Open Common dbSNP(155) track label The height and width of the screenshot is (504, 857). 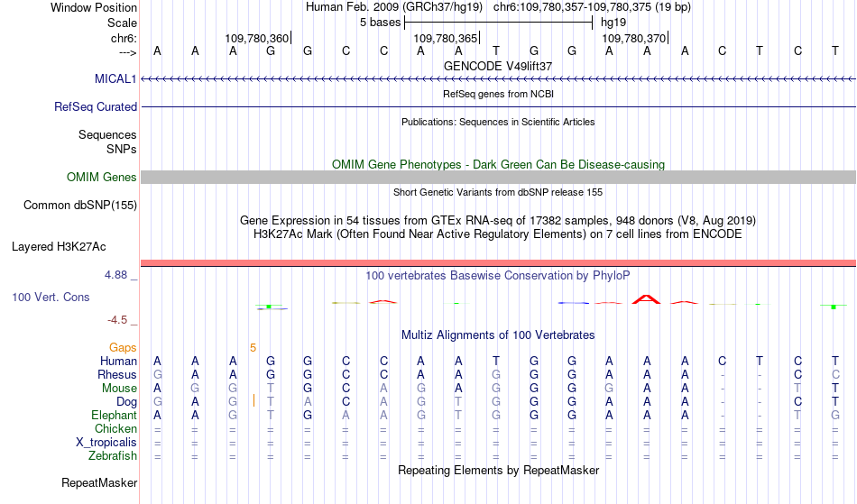pyautogui.click(x=79, y=206)
